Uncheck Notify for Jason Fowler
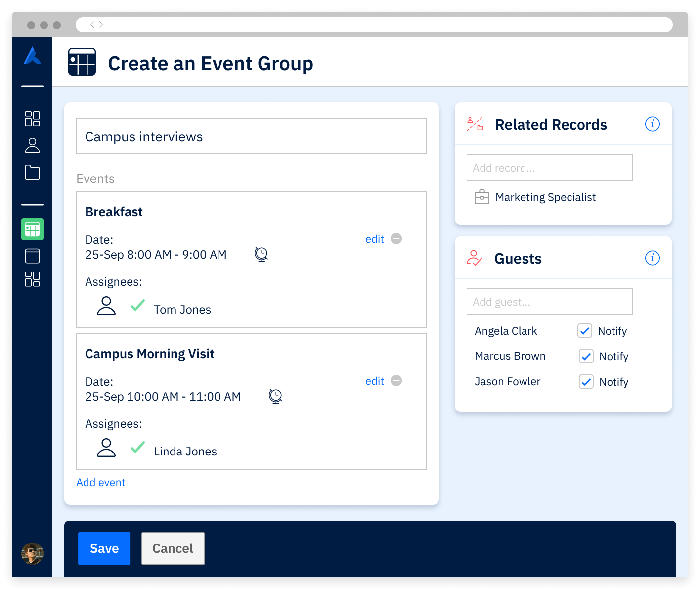Viewport: 700px width, 589px height. pos(586,381)
